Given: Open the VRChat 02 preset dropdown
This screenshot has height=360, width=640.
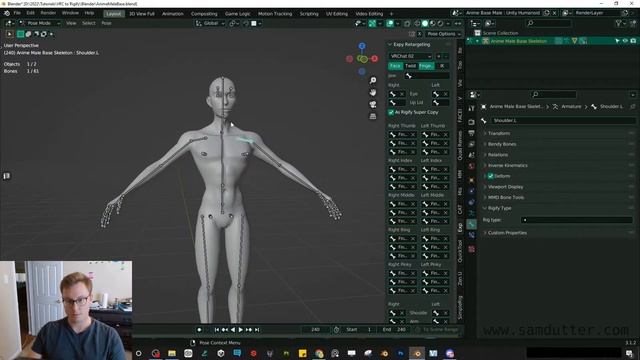Looking at the screenshot, I should [x=410, y=56].
